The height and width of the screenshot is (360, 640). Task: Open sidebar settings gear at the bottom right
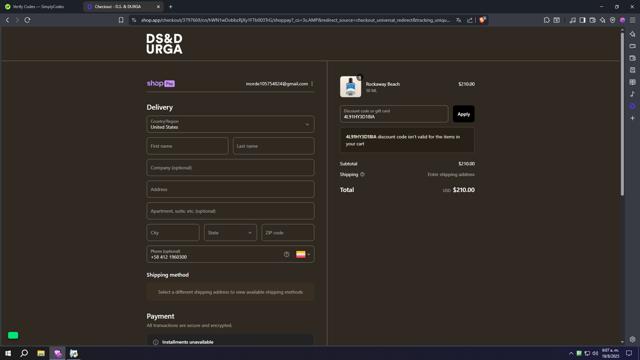[x=632, y=339]
